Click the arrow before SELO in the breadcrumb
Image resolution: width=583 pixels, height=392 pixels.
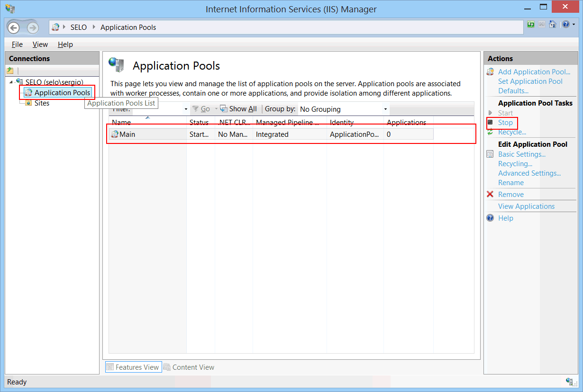(x=64, y=27)
